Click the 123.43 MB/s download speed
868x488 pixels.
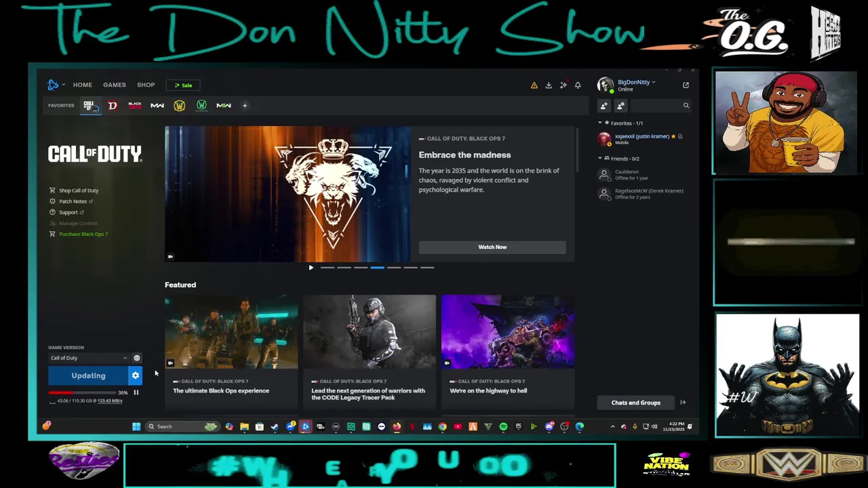pos(110,401)
